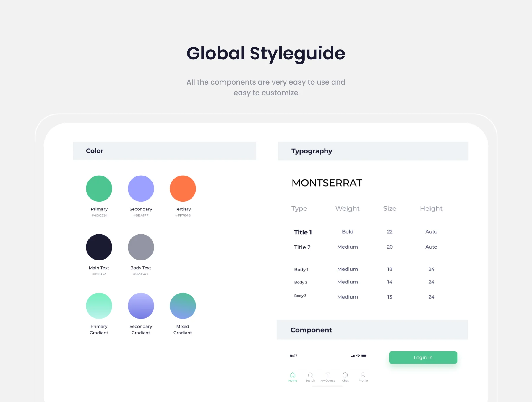Click the Body 3 row label
This screenshot has width=532, height=402.
[x=300, y=296]
